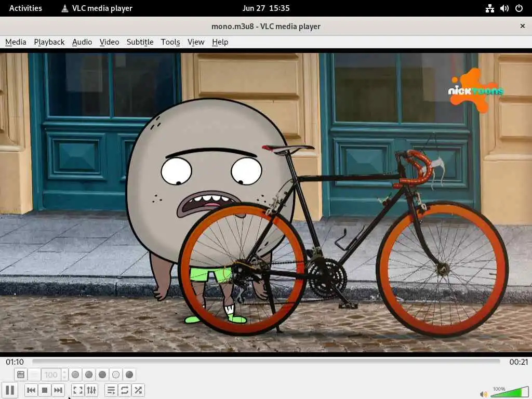Open the Subtitle menu
The height and width of the screenshot is (399, 532).
point(140,42)
